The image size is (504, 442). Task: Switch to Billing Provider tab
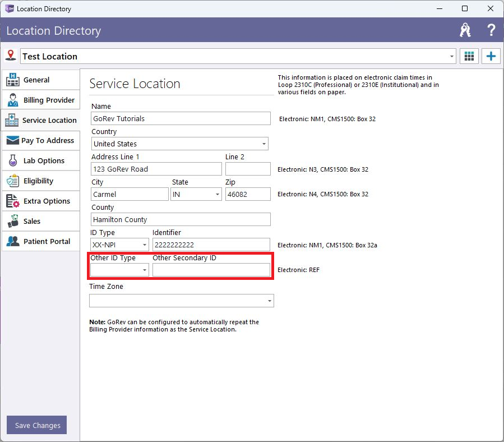pos(40,100)
